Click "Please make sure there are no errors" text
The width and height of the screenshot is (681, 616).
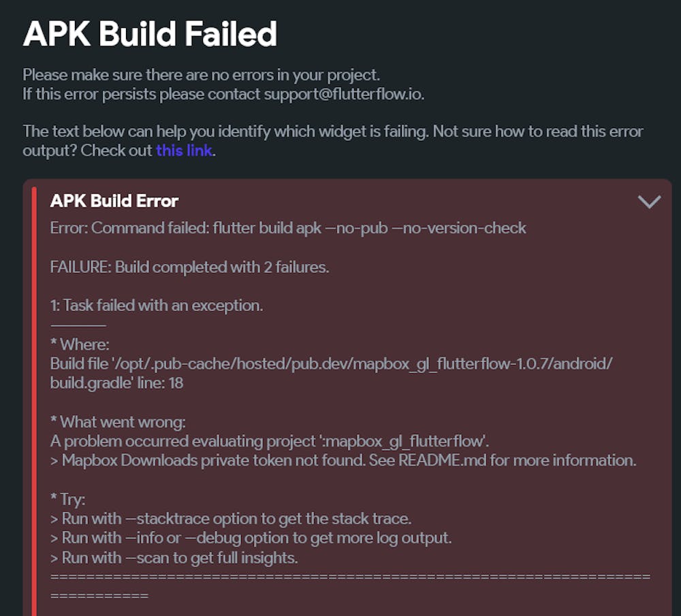click(201, 74)
